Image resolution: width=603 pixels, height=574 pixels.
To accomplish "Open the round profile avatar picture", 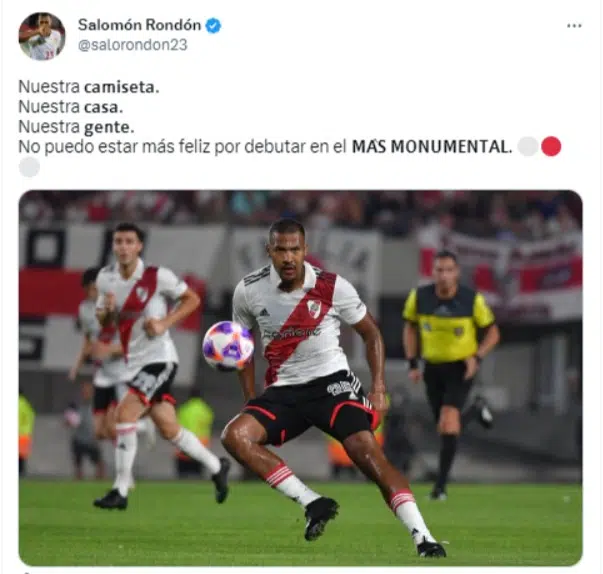I will click(42, 36).
